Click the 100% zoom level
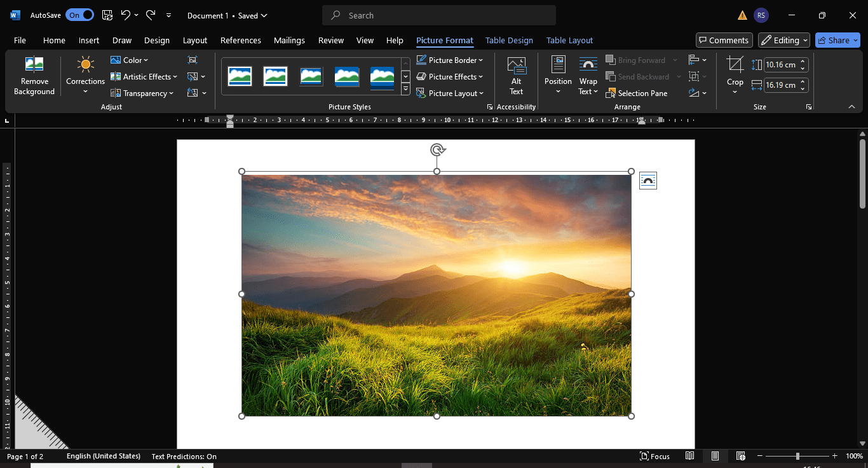Image resolution: width=868 pixels, height=468 pixels. click(854, 456)
